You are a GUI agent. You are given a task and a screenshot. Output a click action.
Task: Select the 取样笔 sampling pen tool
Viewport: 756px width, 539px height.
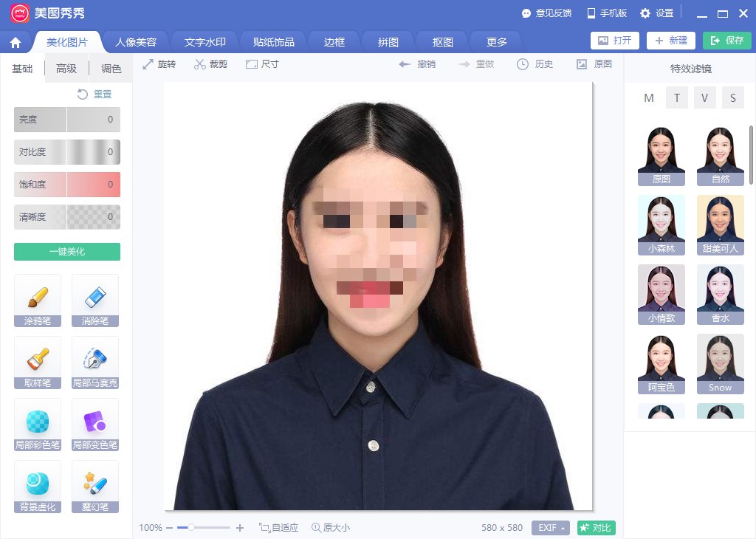(x=37, y=363)
